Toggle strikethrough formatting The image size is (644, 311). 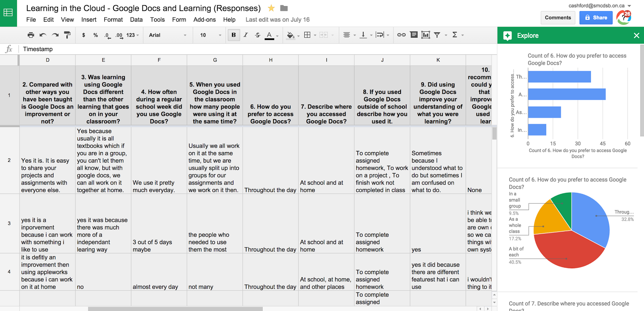pos(258,35)
